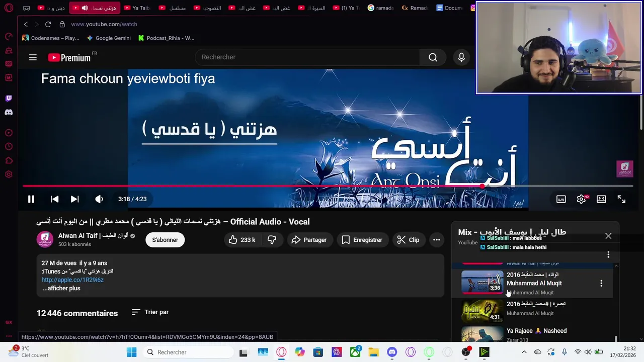
Task: Go back to previous page
Action: coord(26,24)
